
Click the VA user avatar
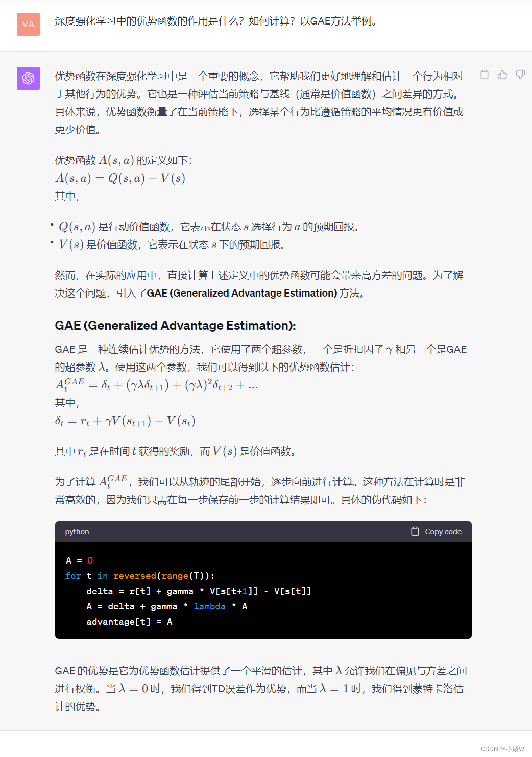coord(28,24)
